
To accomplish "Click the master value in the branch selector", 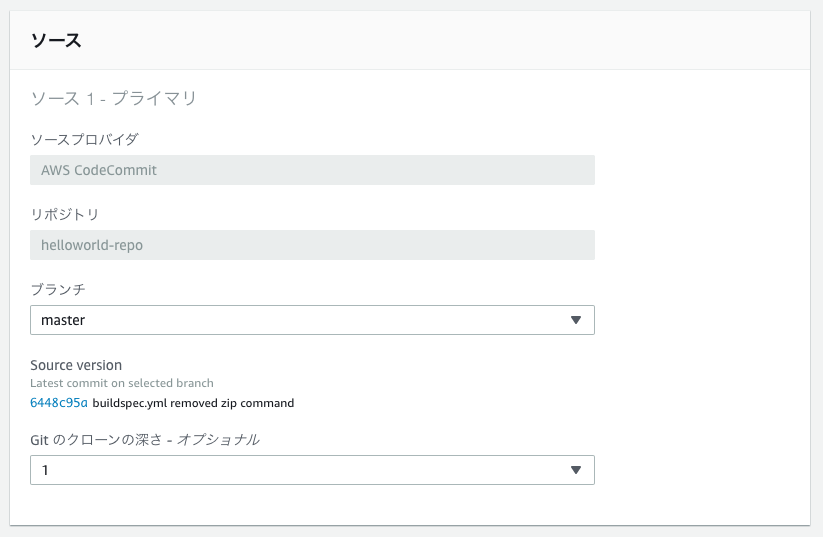I will point(63,320).
